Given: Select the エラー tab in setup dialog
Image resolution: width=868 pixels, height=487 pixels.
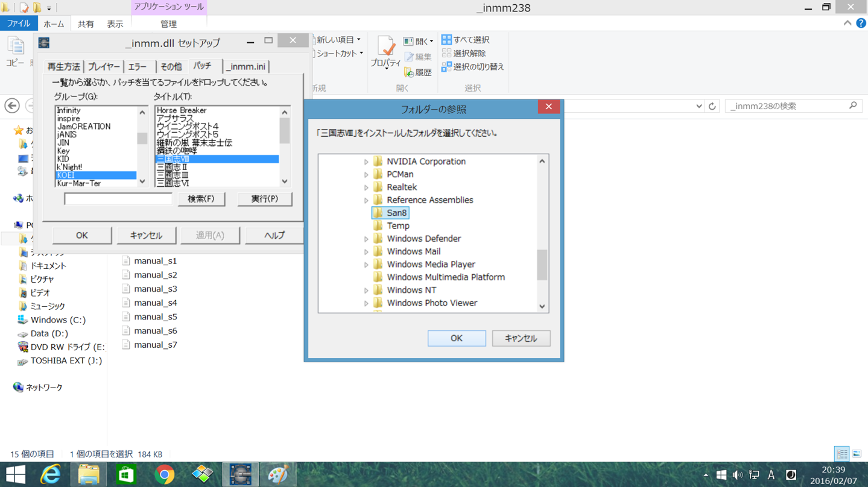Looking at the screenshot, I should 138,67.
